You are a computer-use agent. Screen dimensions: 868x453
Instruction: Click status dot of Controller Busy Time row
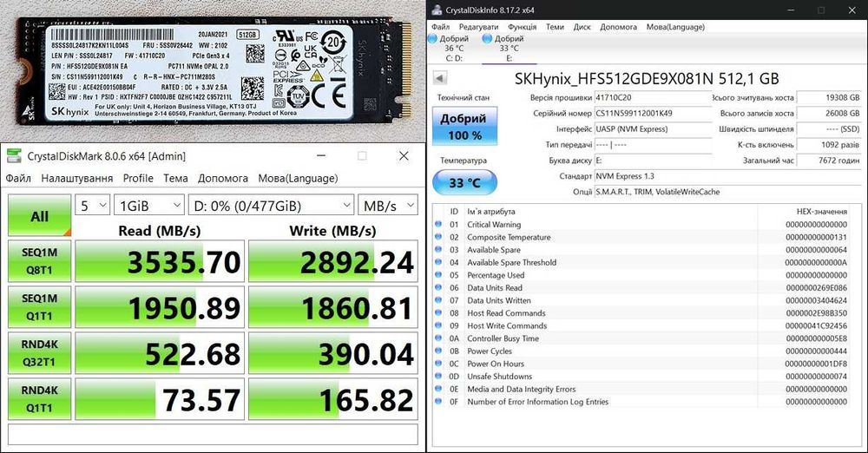pos(438,338)
